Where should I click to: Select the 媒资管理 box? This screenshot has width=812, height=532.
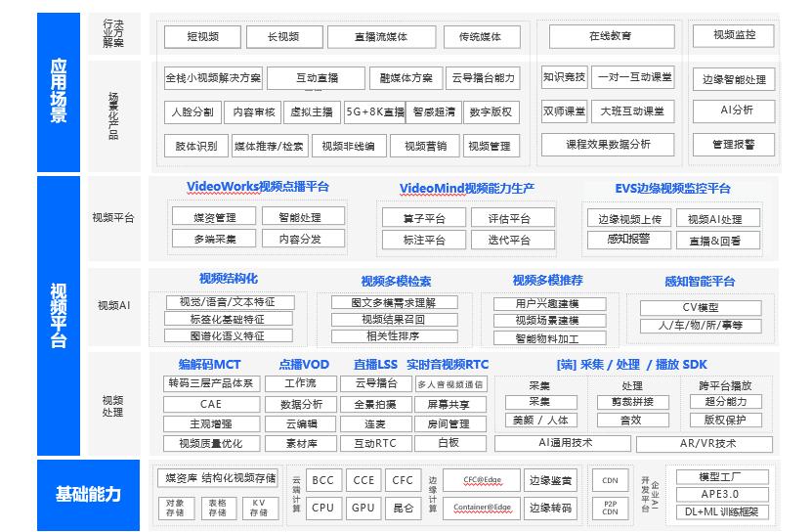pos(214,217)
